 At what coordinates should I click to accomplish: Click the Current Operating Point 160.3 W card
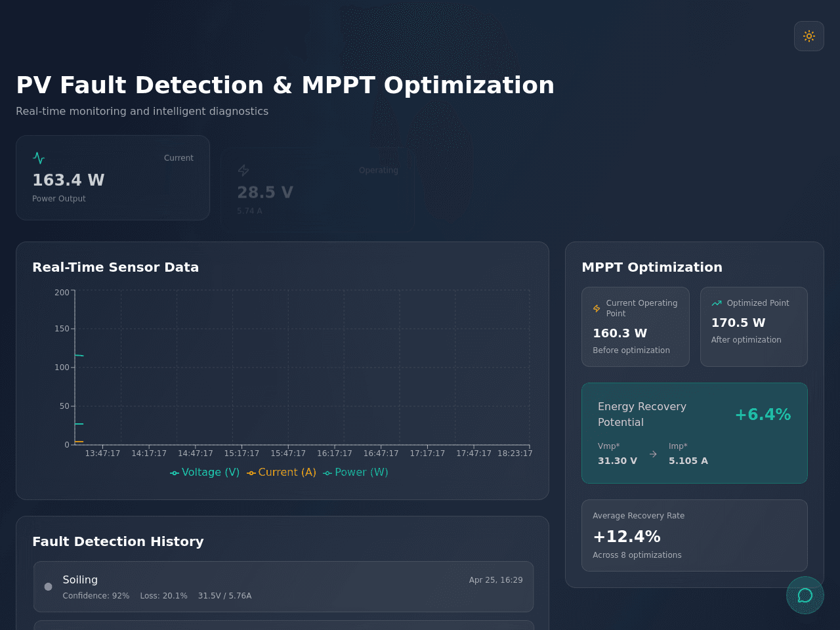point(635,327)
